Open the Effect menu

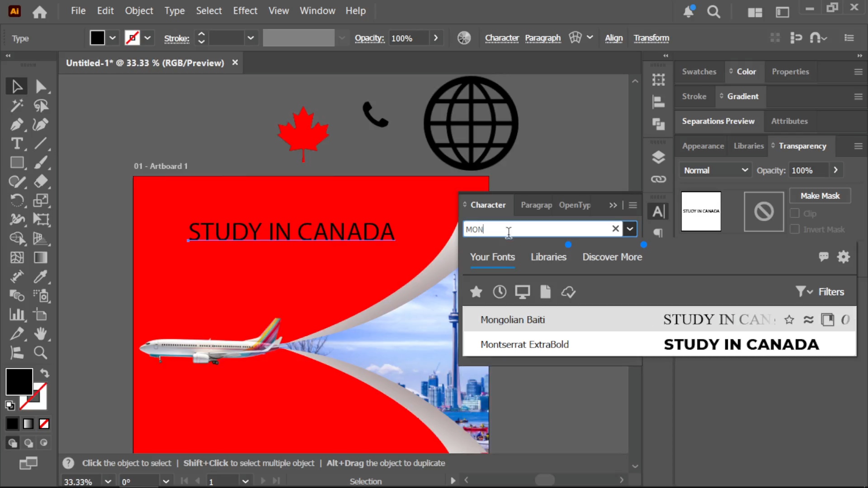(x=245, y=11)
